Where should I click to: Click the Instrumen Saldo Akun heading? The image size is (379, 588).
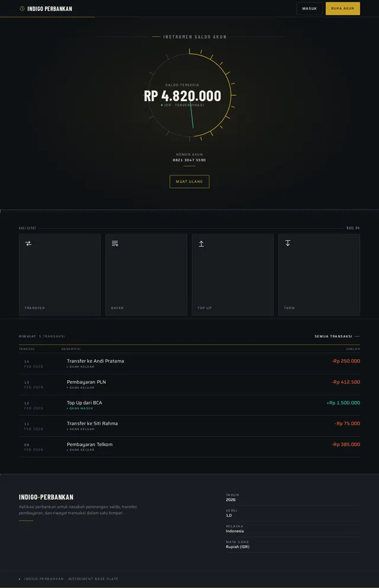195,37
